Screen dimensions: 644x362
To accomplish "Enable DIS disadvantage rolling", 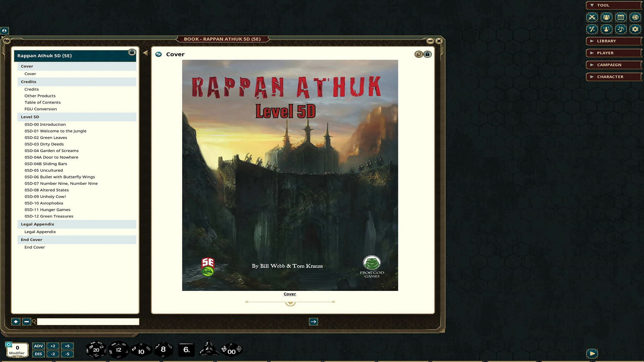I will point(38,354).
